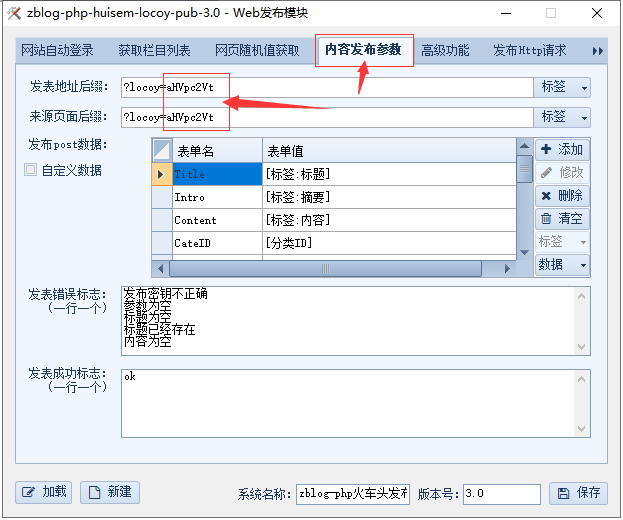Screen dimensions: 623x520
Task: Click table scrollbar up arrow
Action: [x=524, y=146]
